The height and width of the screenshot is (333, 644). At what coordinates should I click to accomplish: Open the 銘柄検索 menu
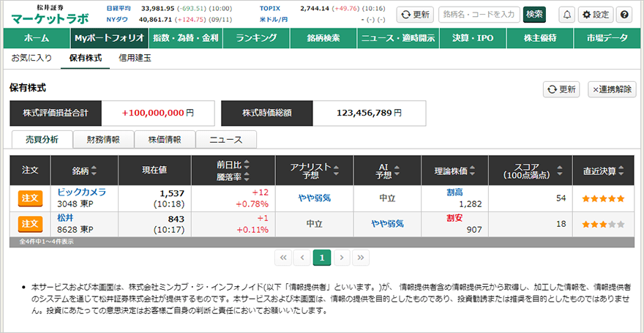[323, 38]
